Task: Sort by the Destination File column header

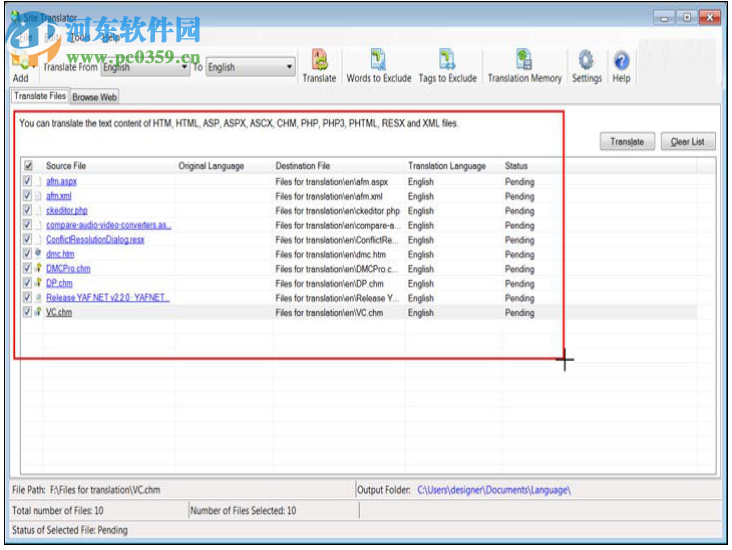Action: click(303, 166)
